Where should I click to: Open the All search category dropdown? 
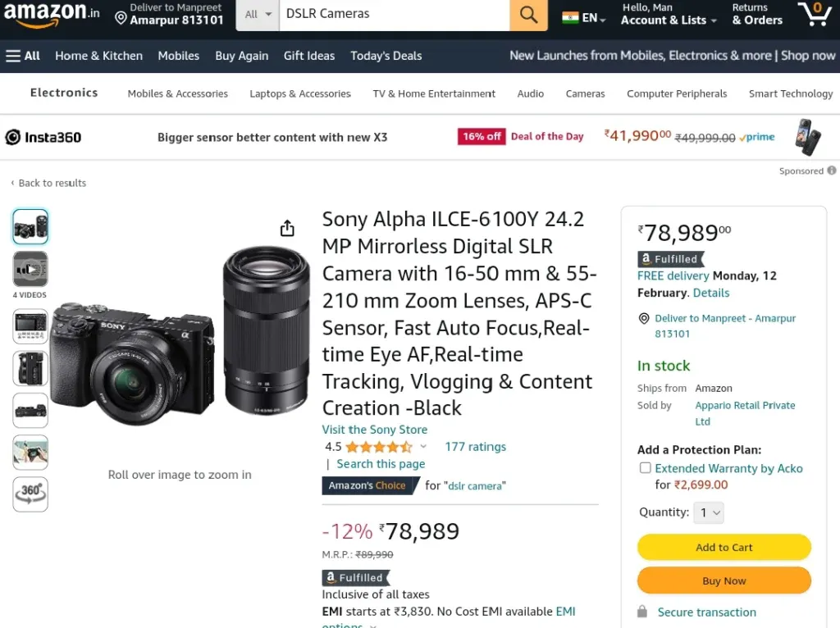[x=258, y=15]
